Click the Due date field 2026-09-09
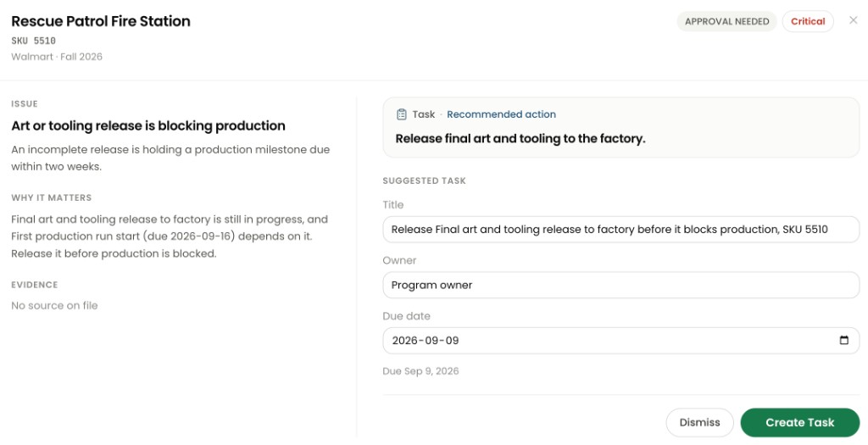Image resolution: width=868 pixels, height=445 pixels. (x=620, y=341)
